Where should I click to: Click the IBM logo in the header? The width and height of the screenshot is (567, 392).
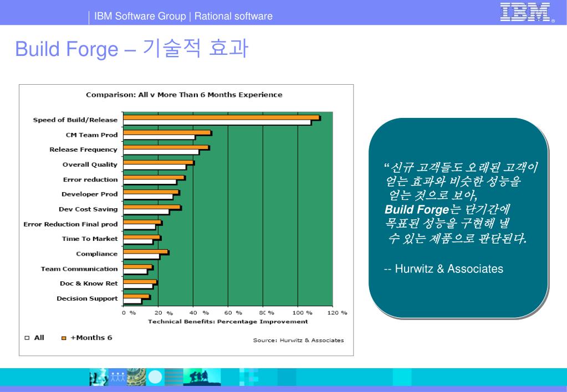pos(527,12)
